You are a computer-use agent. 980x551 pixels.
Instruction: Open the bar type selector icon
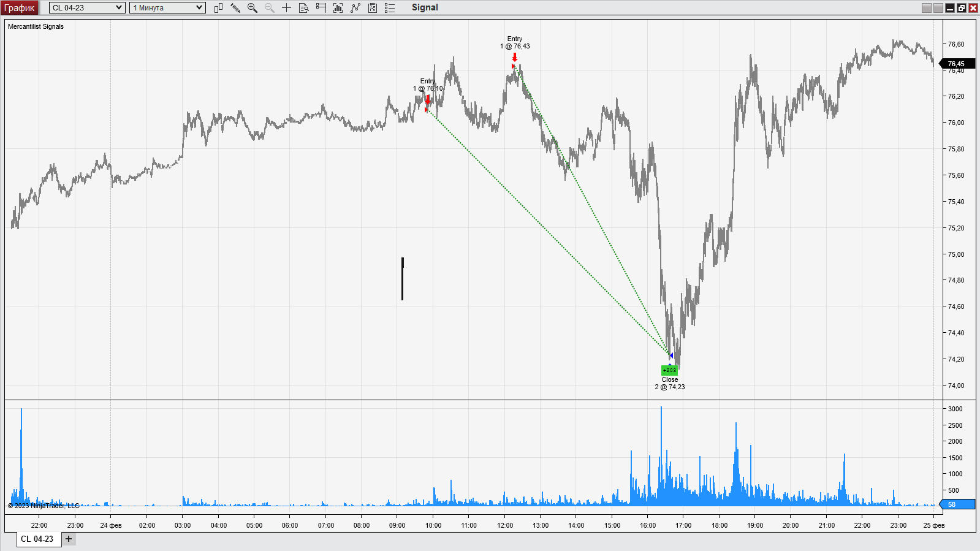point(218,8)
